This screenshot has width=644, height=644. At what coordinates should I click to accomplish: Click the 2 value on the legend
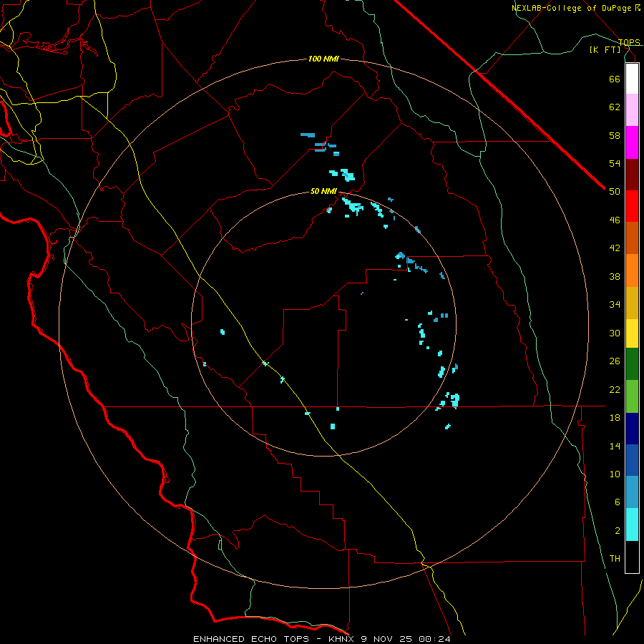(x=617, y=531)
